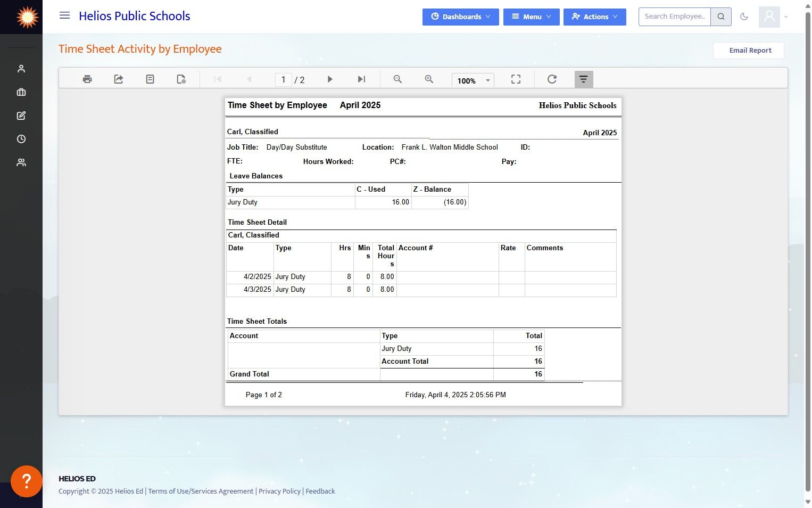
Task: Zoom in on the report
Action: coord(429,79)
